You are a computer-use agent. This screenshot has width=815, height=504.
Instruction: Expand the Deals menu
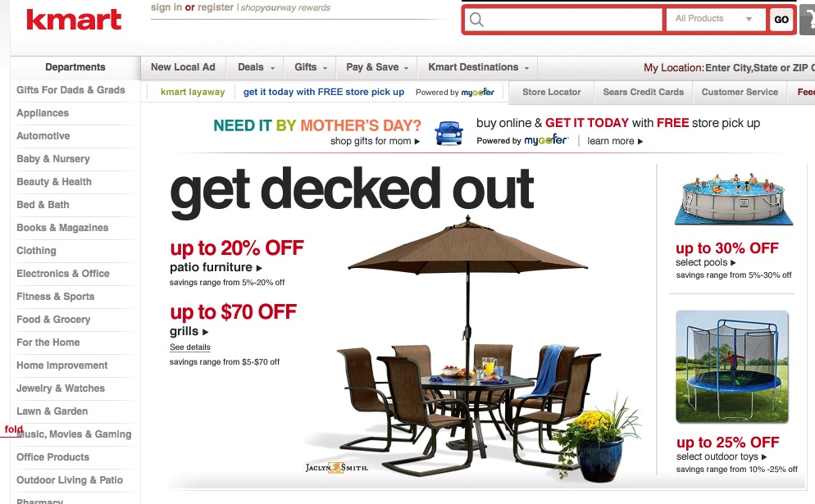(x=256, y=67)
